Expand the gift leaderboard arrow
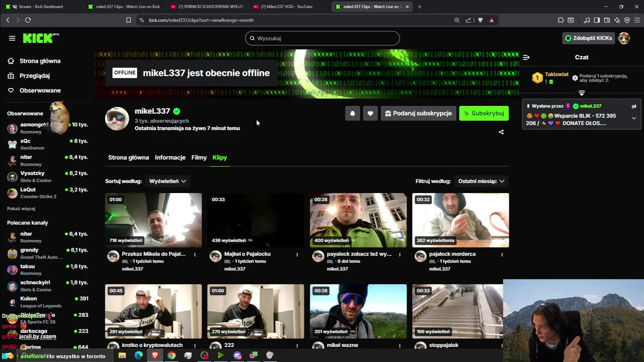This screenshot has width=644, height=362. click(582, 93)
